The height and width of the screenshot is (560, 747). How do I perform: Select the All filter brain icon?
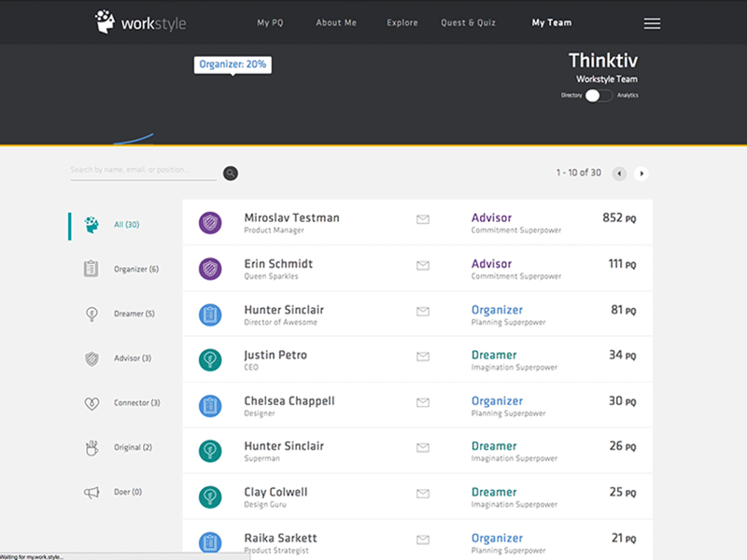click(90, 224)
